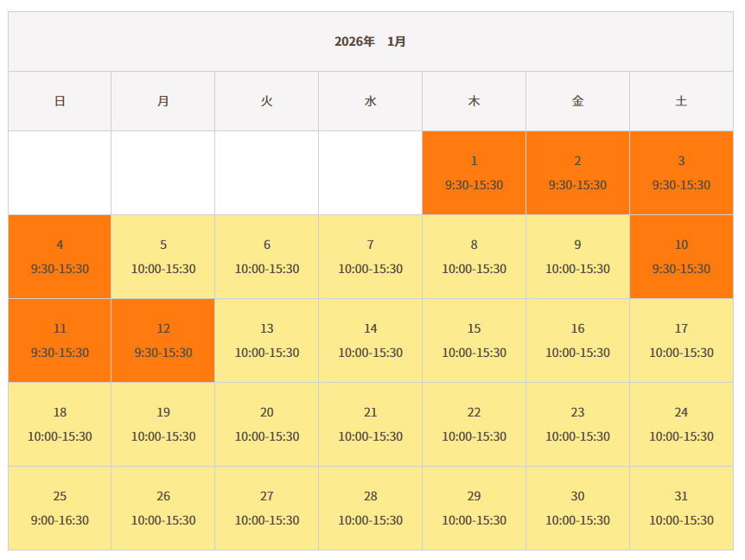Click January 12 holiday cell
745x560 pixels.
163,340
